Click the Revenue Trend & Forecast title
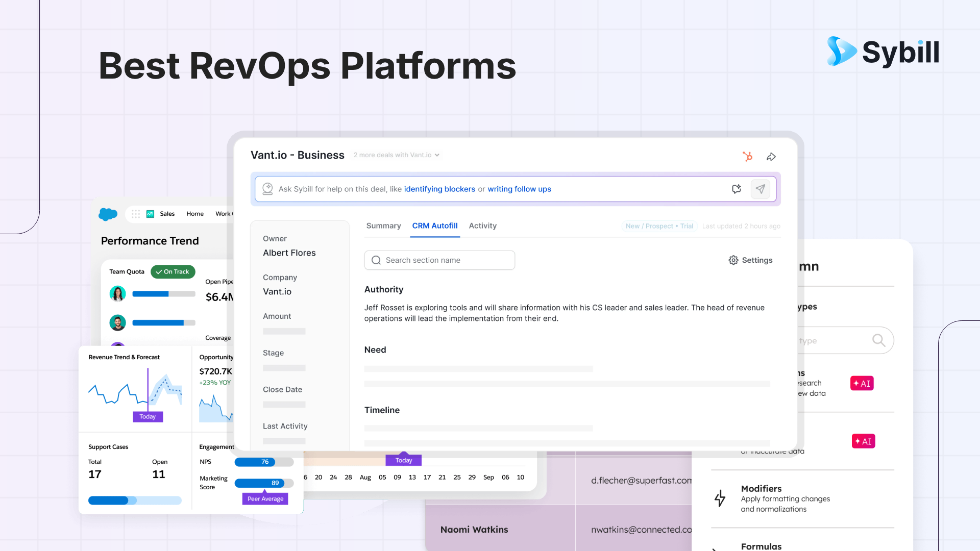Viewport: 980px width, 551px height. click(x=124, y=357)
